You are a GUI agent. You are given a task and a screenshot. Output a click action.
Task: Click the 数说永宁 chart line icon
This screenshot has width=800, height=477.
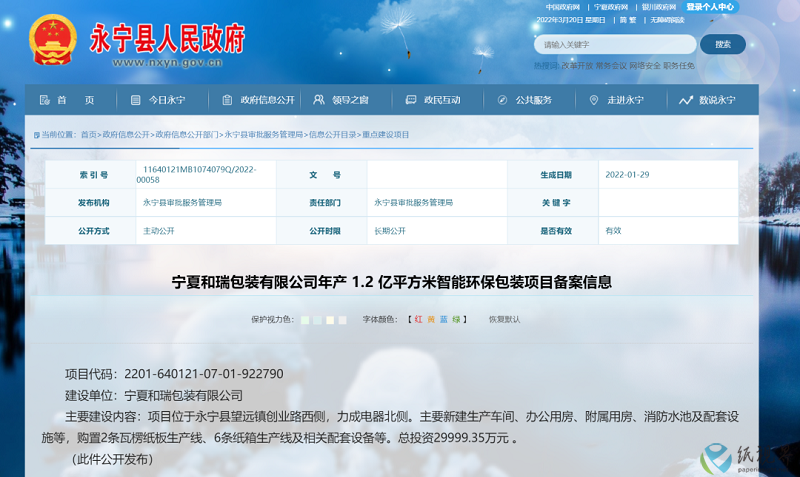[x=686, y=100]
